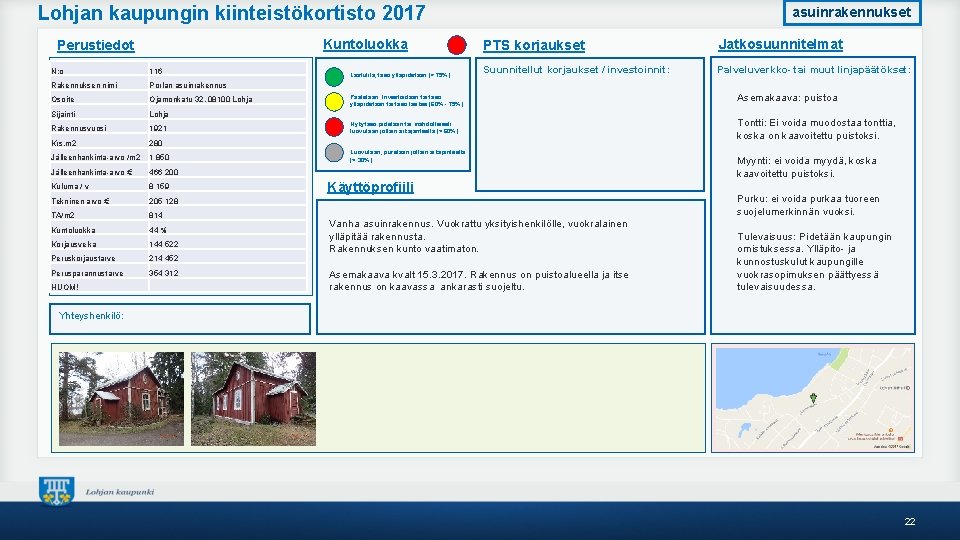The height and width of the screenshot is (540, 960).
Task: Click the Yhteyshenkilö contact field
Action: click(180, 319)
